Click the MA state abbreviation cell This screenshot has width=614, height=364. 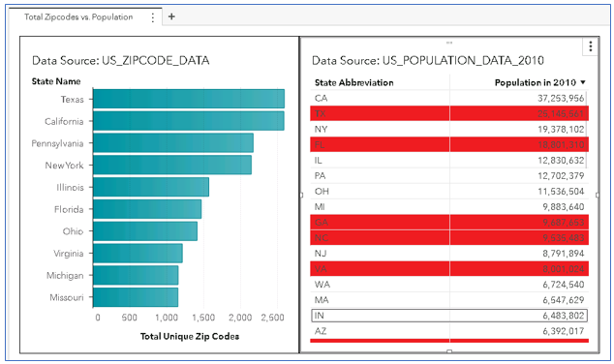(x=381, y=300)
